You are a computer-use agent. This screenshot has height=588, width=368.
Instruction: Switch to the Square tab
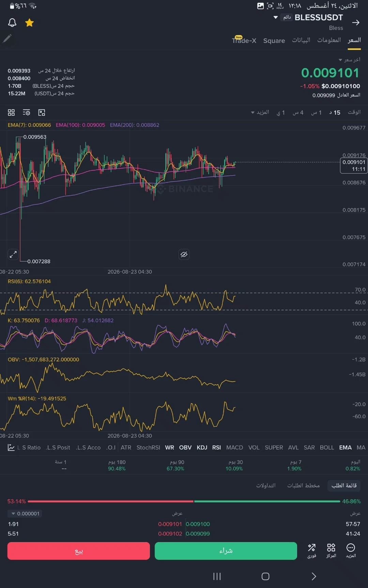[x=274, y=40]
